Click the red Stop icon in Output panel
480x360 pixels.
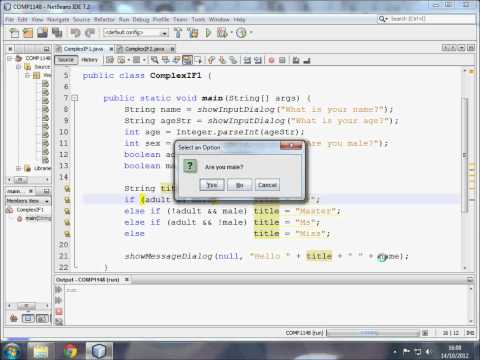(x=59, y=311)
